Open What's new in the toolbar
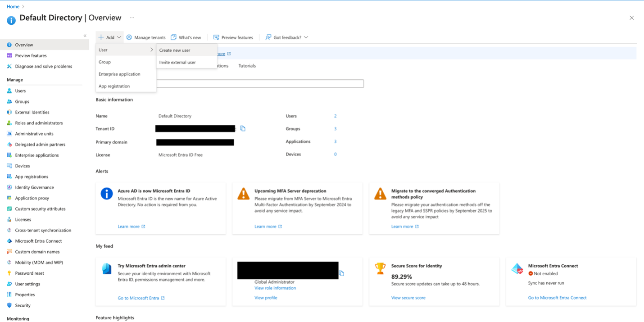 186,37
